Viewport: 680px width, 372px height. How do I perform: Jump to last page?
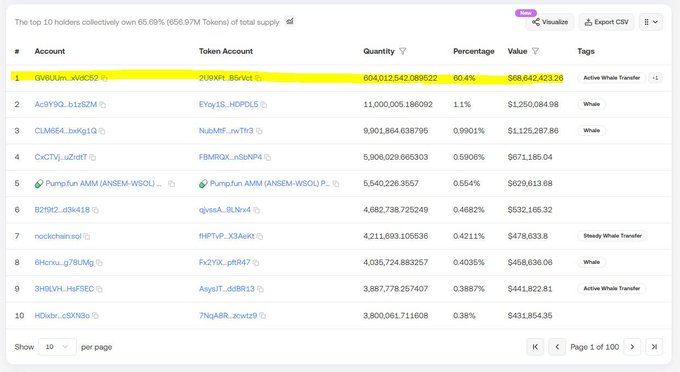pos(654,347)
